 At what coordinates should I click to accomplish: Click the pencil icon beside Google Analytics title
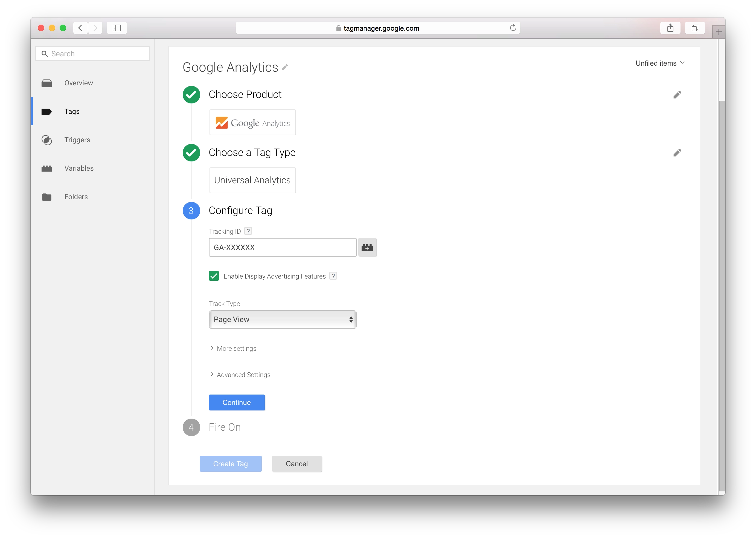pyautogui.click(x=285, y=67)
